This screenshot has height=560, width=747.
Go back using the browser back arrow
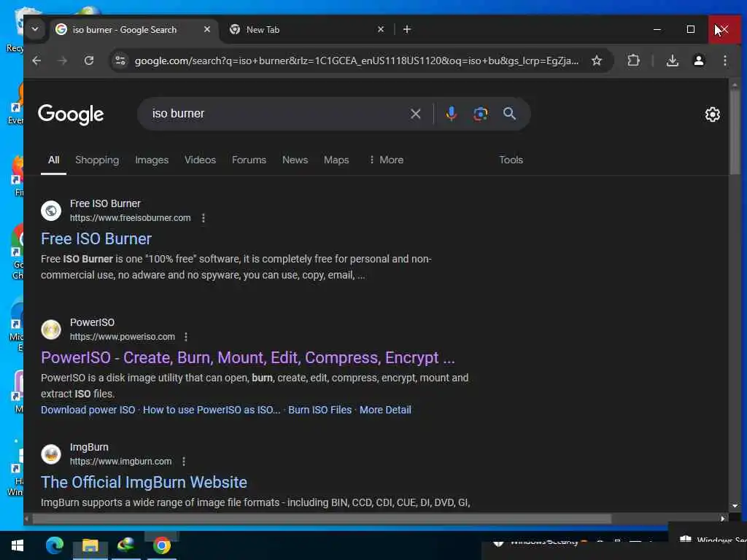pos(36,61)
